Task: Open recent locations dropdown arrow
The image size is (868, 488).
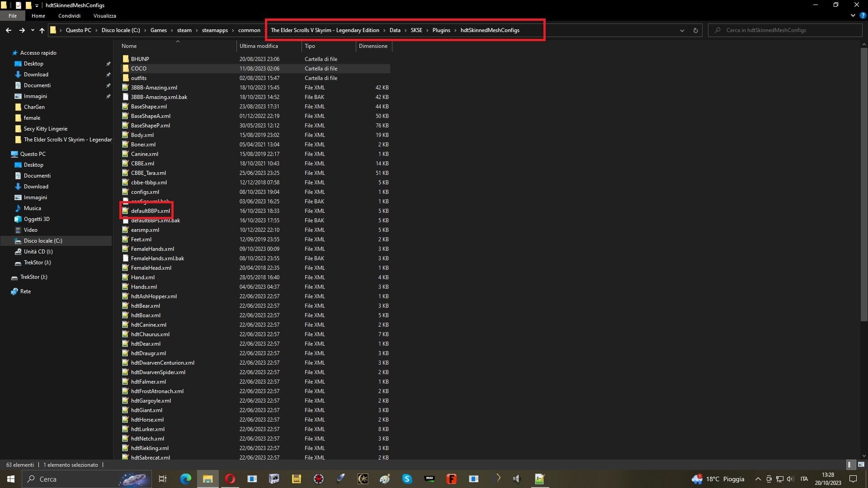Action: click(x=33, y=30)
